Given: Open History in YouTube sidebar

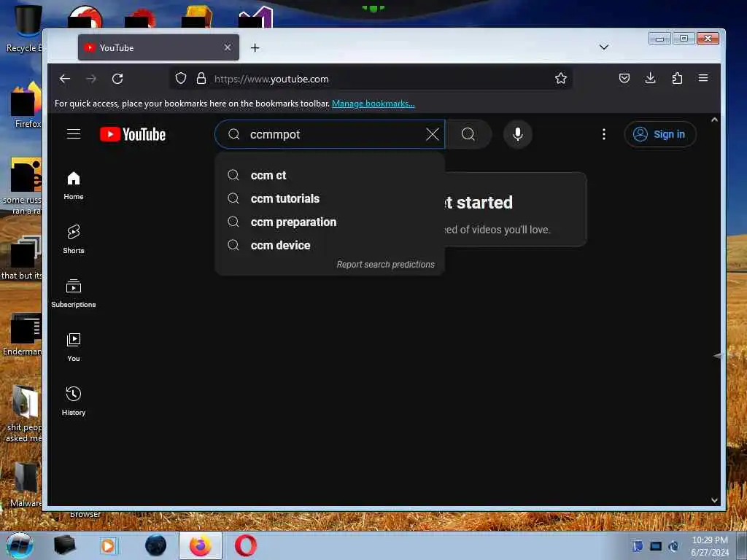Looking at the screenshot, I should click(74, 402).
